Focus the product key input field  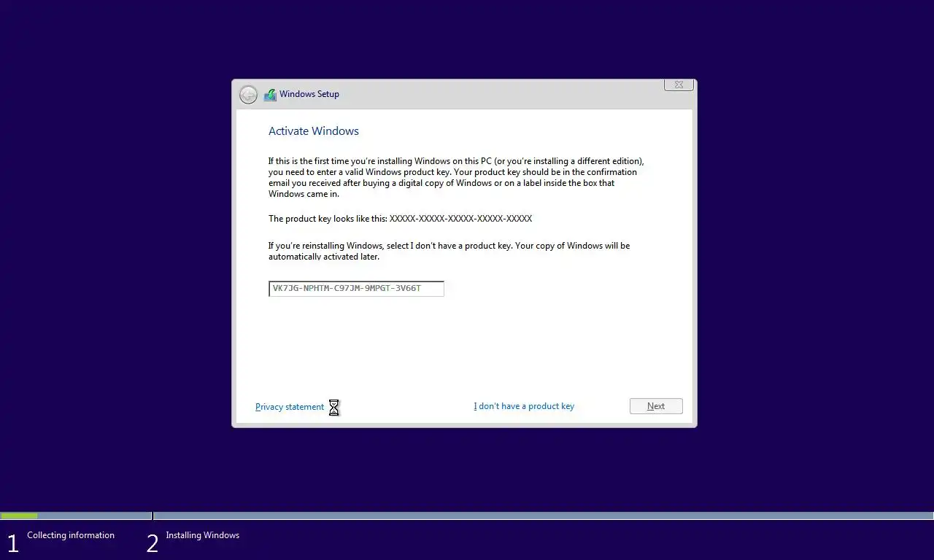pos(356,289)
